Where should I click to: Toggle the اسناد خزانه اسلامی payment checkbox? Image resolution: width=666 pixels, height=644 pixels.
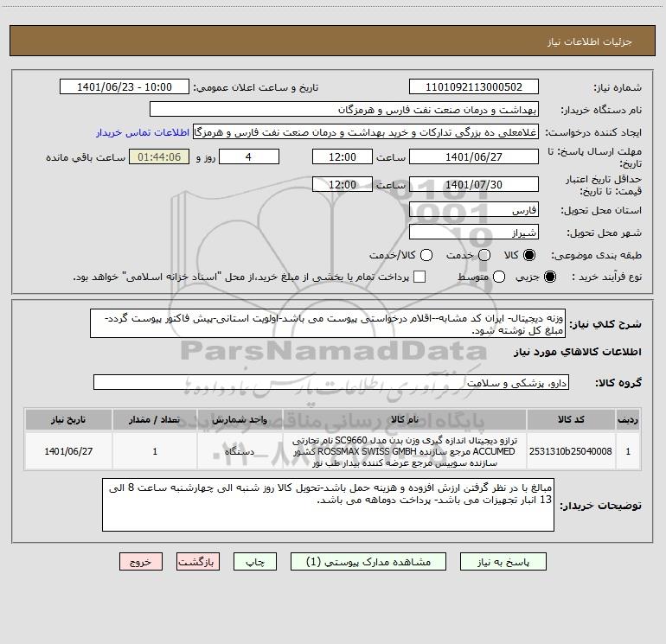coord(419,277)
